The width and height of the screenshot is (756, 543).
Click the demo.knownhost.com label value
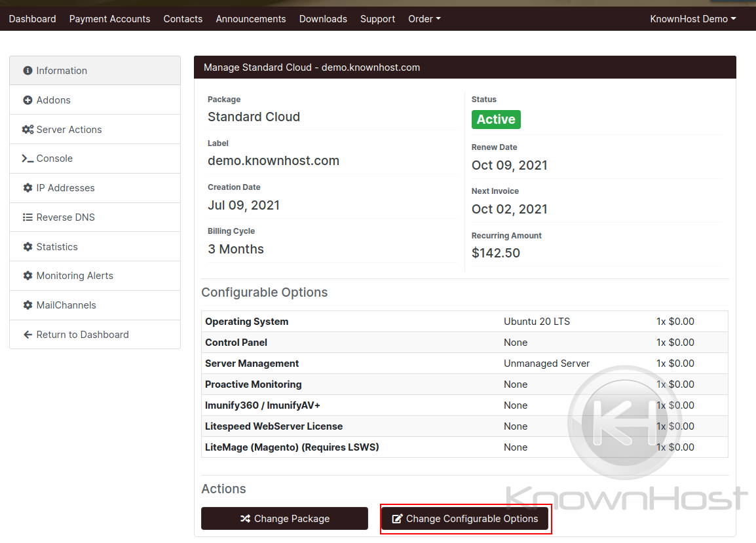tap(273, 160)
